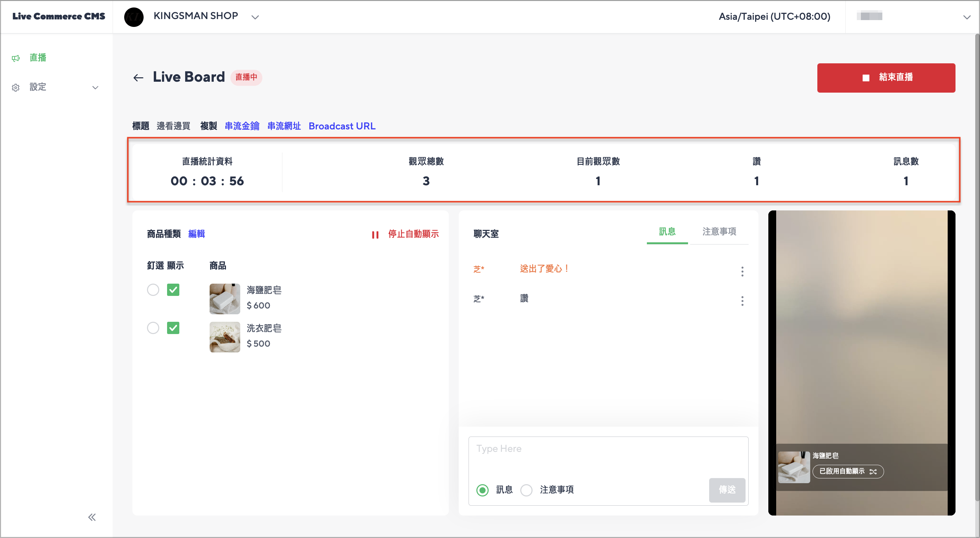Screen dimensions: 980x538
Task: Switch to the 訊息 chat tab
Action: click(x=667, y=232)
